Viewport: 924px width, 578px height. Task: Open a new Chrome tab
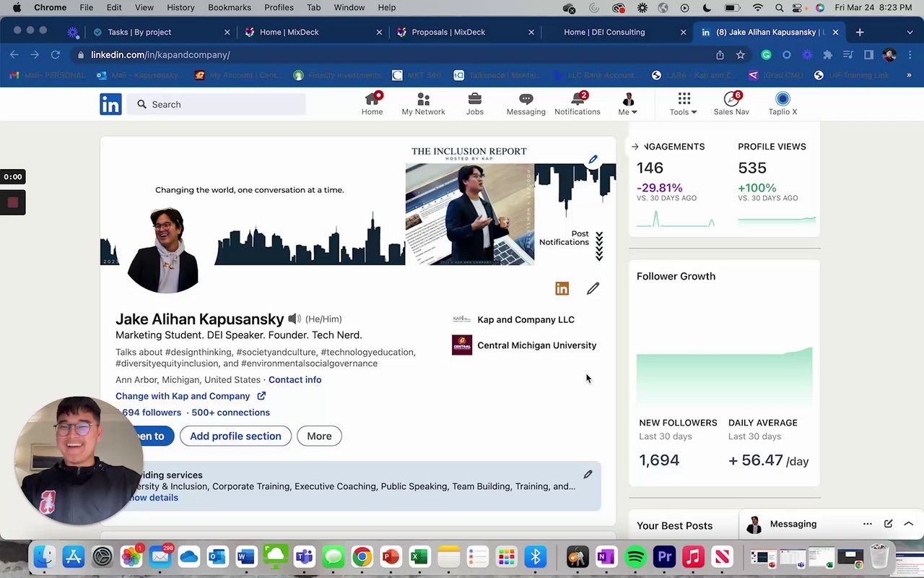click(860, 33)
